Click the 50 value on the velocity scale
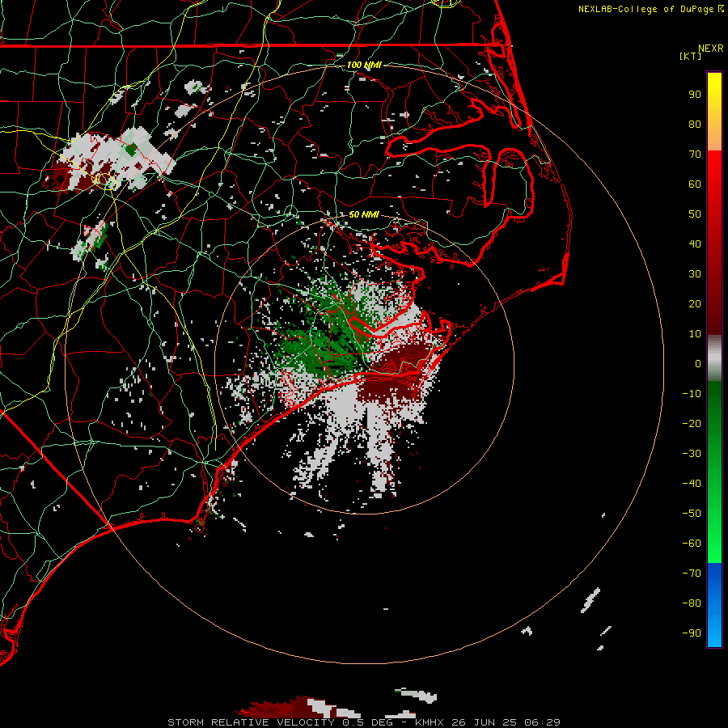 [695, 214]
